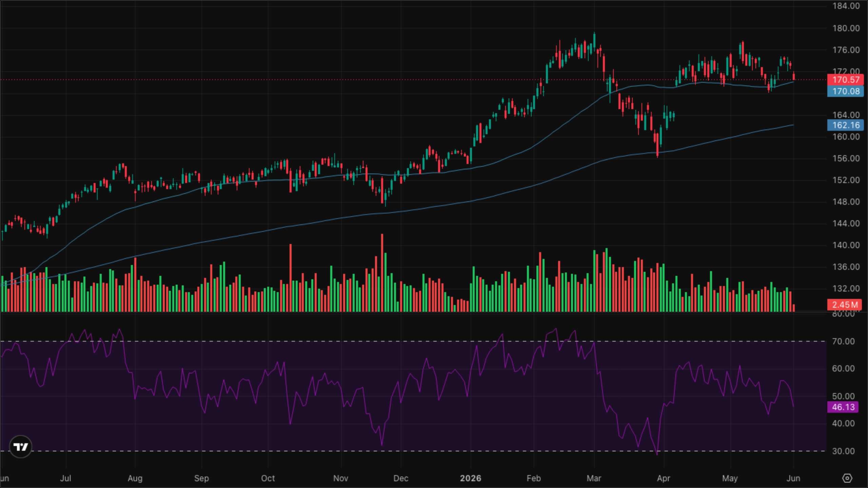This screenshot has height=488, width=868.
Task: Click the RSI 40.00 scale label
Action: pos(843,423)
